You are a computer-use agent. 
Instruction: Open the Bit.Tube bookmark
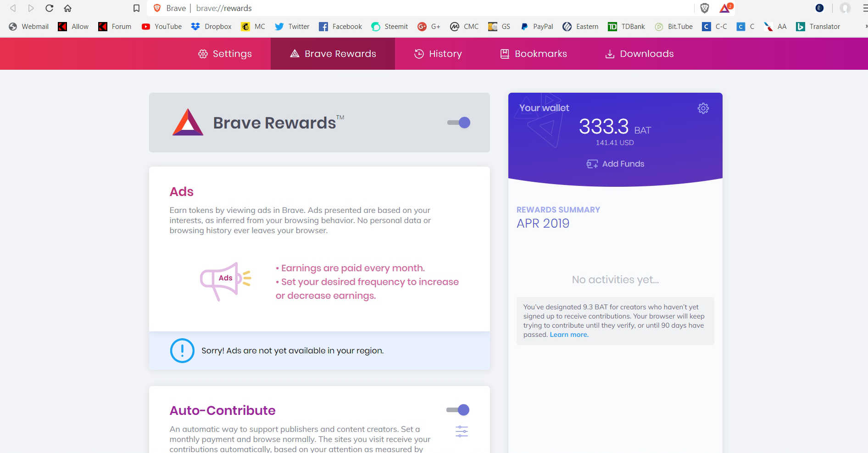tap(673, 27)
